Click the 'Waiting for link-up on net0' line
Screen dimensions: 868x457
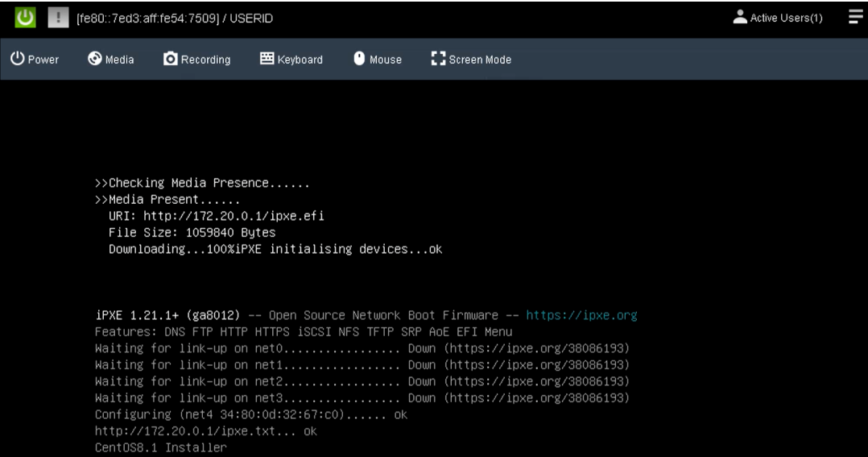[362, 348]
